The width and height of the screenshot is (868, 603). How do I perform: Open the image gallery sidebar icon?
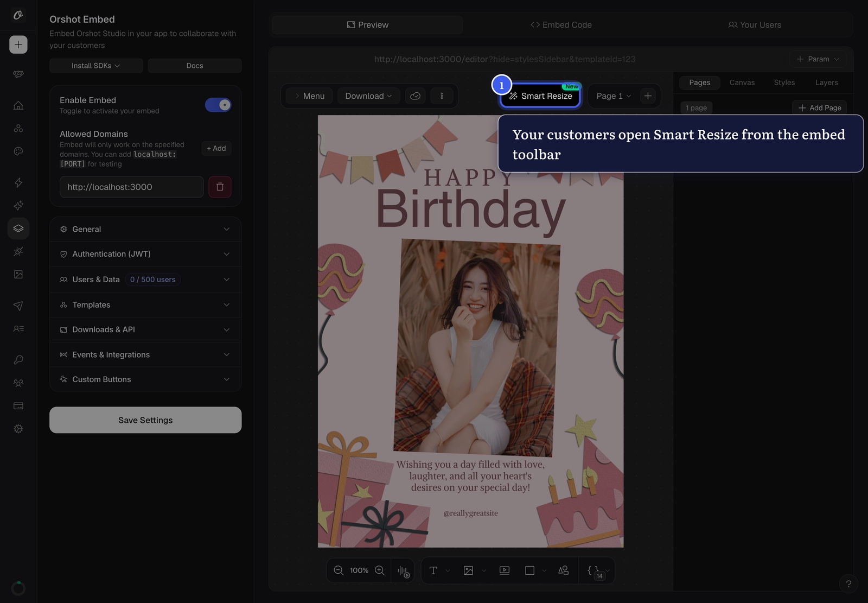point(18,275)
